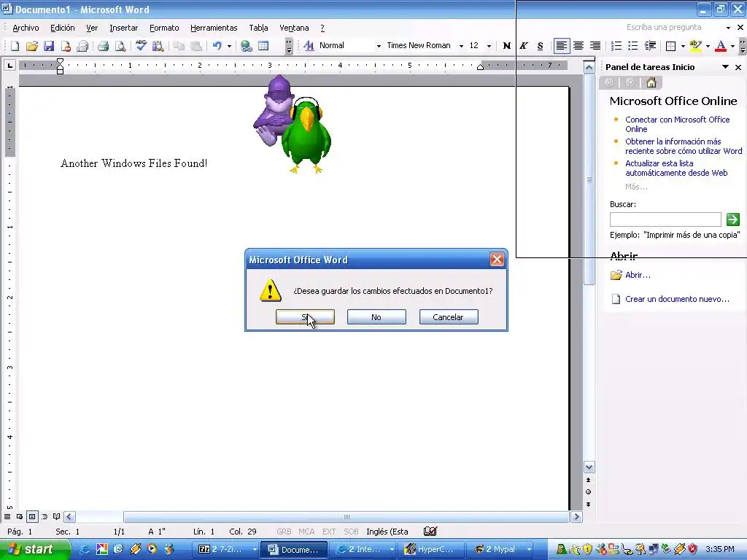Click the Permission document icon
747x560 pixels.
tap(66, 46)
